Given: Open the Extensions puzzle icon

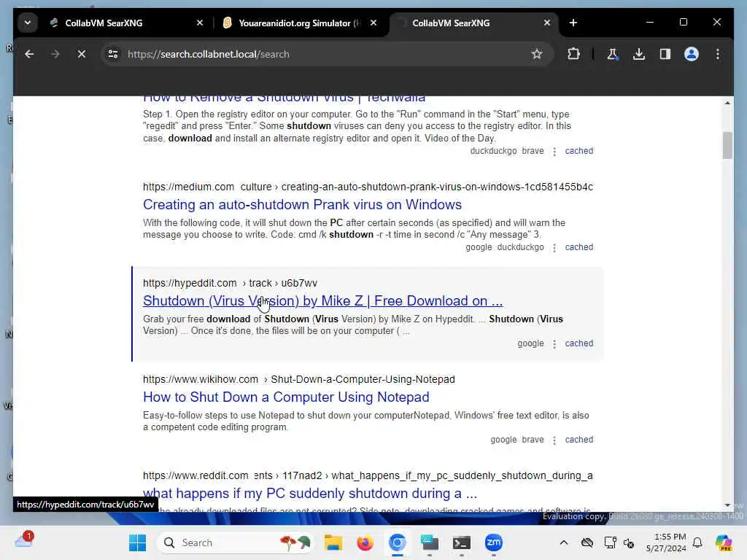Looking at the screenshot, I should pos(573,54).
